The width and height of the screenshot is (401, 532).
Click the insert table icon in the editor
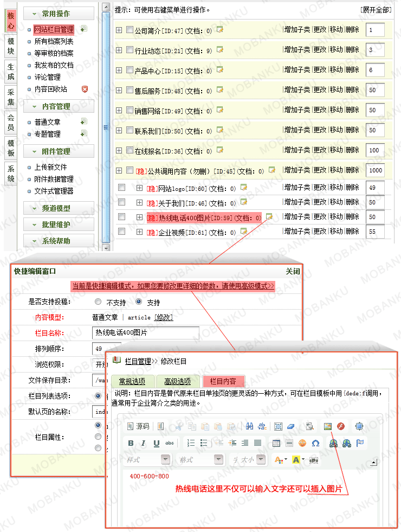coord(276,443)
